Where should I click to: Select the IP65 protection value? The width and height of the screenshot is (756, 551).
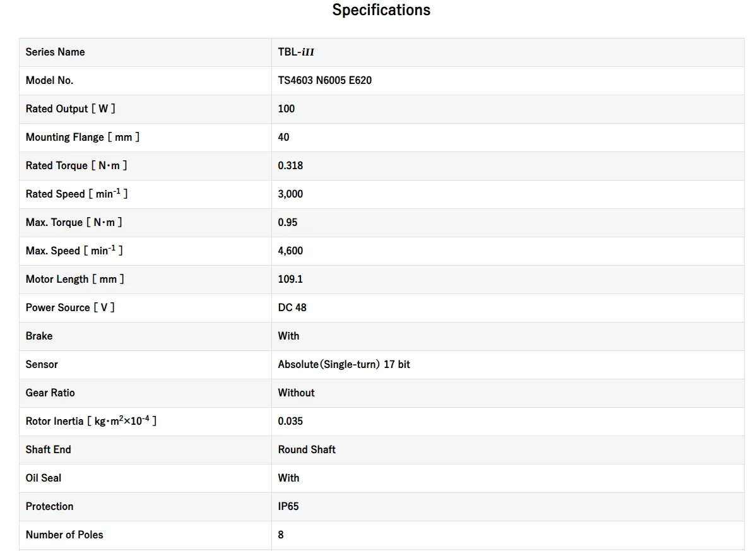288,506
